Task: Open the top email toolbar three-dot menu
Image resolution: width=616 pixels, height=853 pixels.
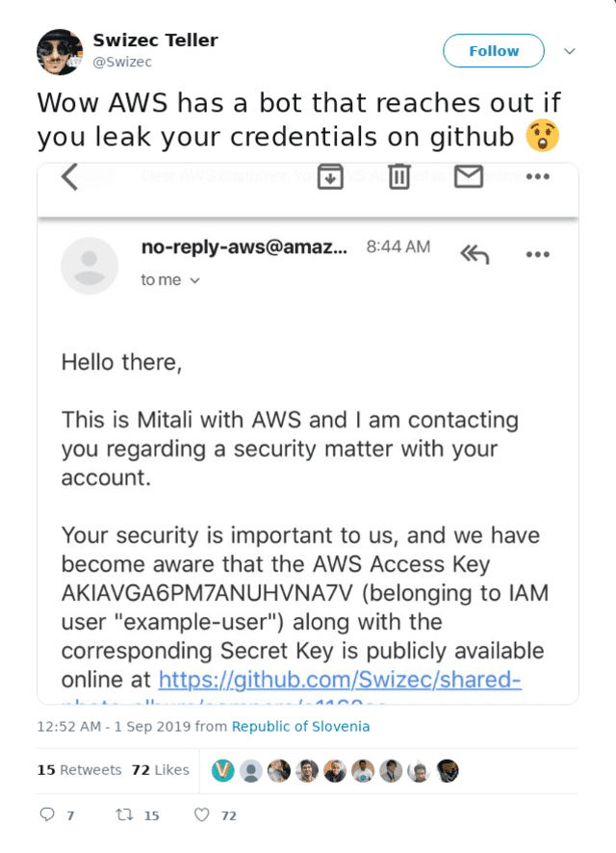Action: coord(538,176)
